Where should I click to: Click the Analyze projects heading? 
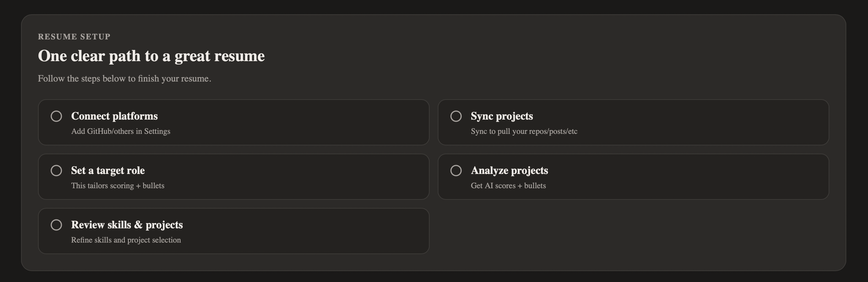pos(510,171)
